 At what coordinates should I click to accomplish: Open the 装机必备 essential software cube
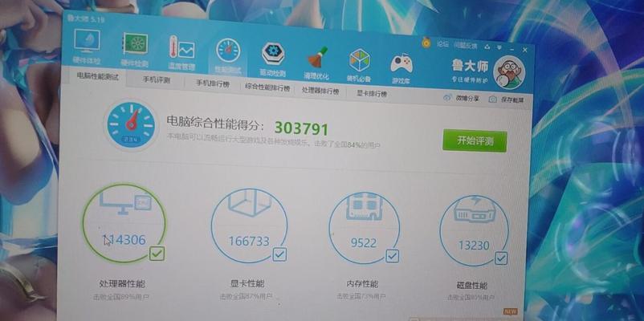359,65
